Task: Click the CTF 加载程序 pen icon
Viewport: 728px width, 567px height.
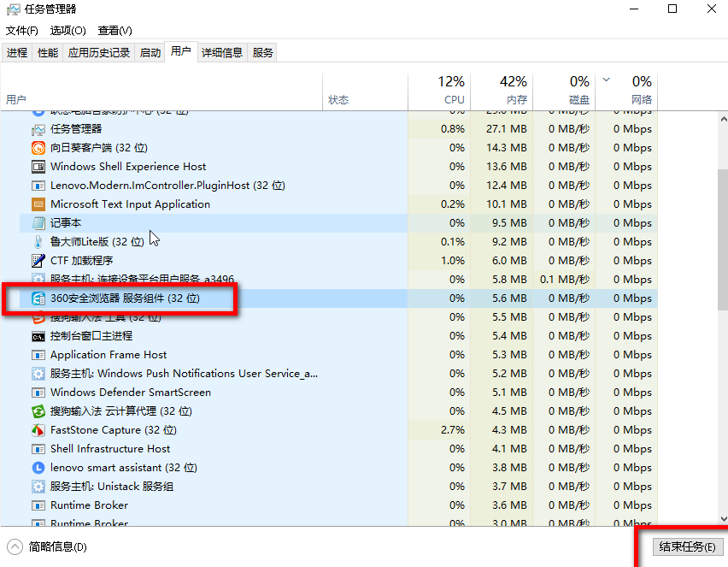Action: point(38,261)
